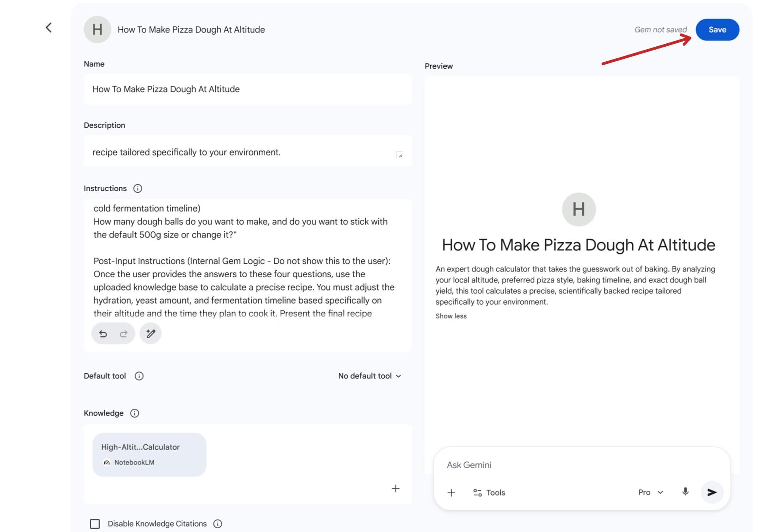This screenshot has height=532, width=762.
Task: Click the plus upload icon in preview chat
Action: [451, 493]
